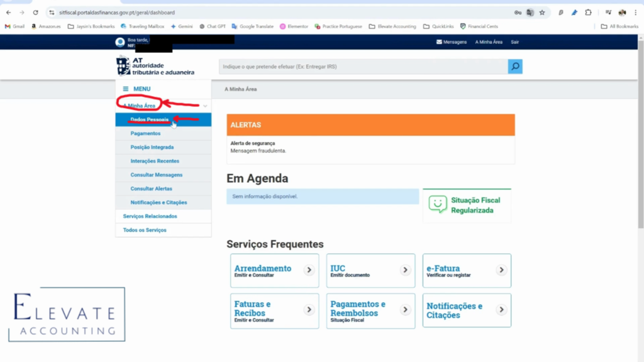Click the page reload icon in the browser
Image resolution: width=644 pixels, height=362 pixels.
coord(36,12)
